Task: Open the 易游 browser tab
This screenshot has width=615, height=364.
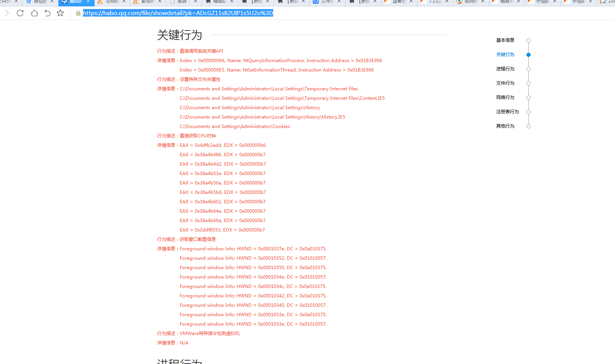Action: coord(183,2)
